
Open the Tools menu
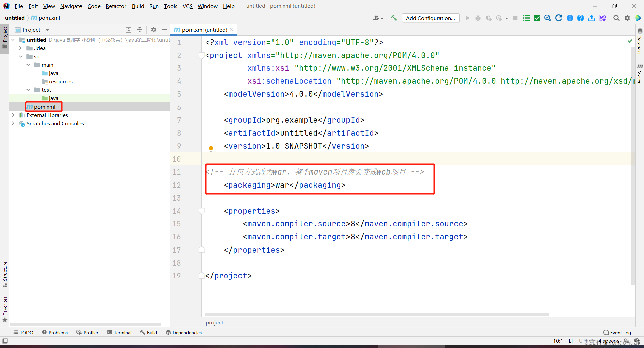pyautogui.click(x=170, y=6)
